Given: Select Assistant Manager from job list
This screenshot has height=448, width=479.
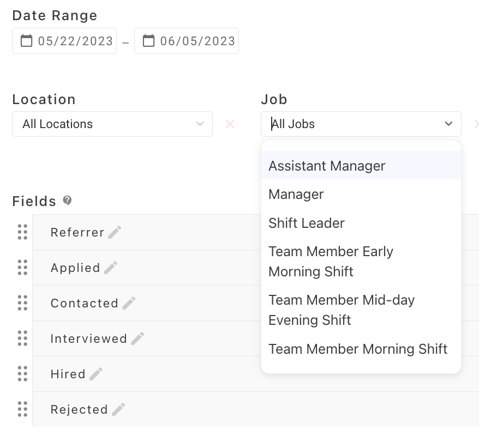Looking at the screenshot, I should click(x=327, y=166).
